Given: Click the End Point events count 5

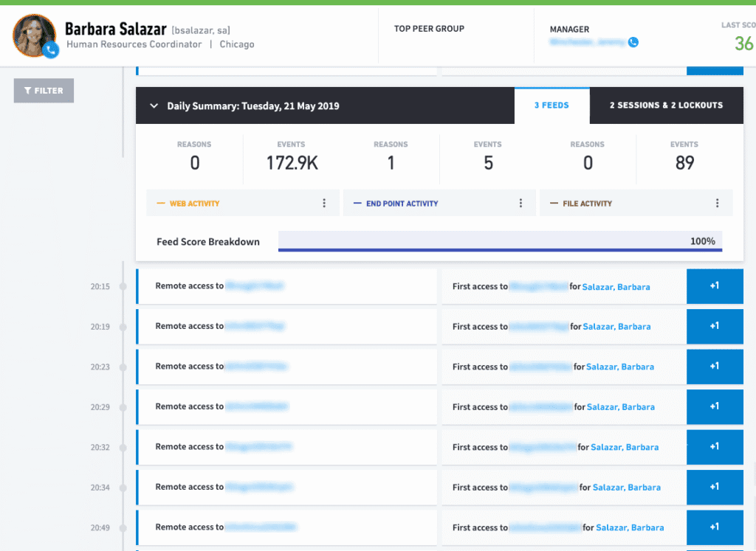Looking at the screenshot, I should (x=489, y=163).
